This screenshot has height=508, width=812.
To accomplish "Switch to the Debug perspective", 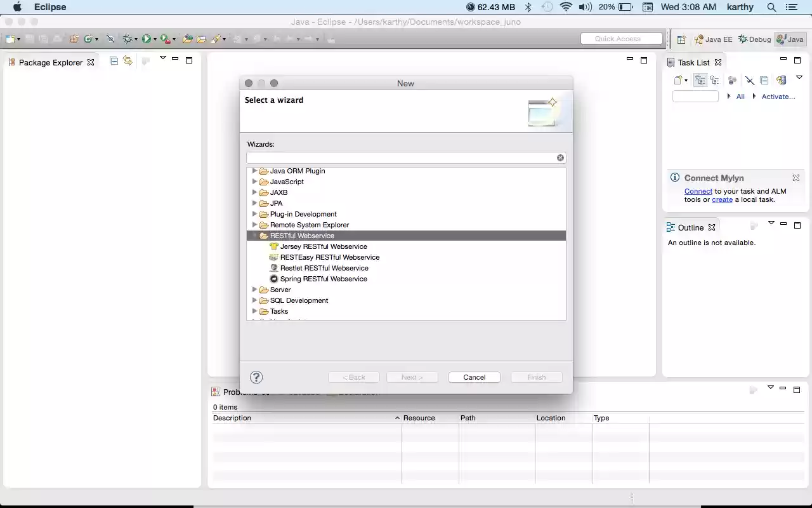I will [x=754, y=39].
